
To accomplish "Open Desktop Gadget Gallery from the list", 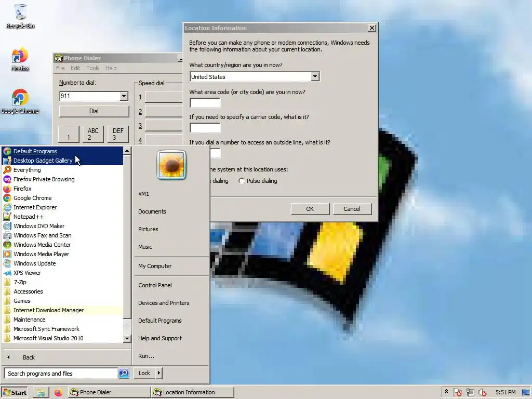I will tap(62, 161).
